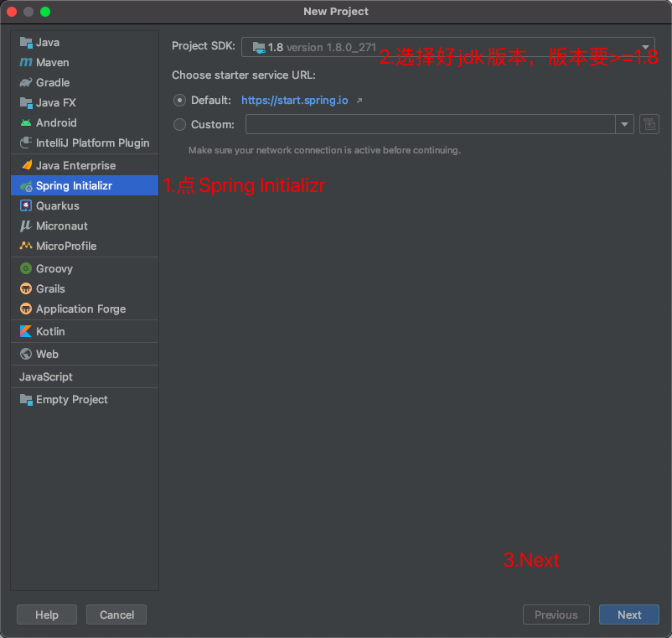Select Gradle project type label
Screen dimensions: 672x638
53,82
